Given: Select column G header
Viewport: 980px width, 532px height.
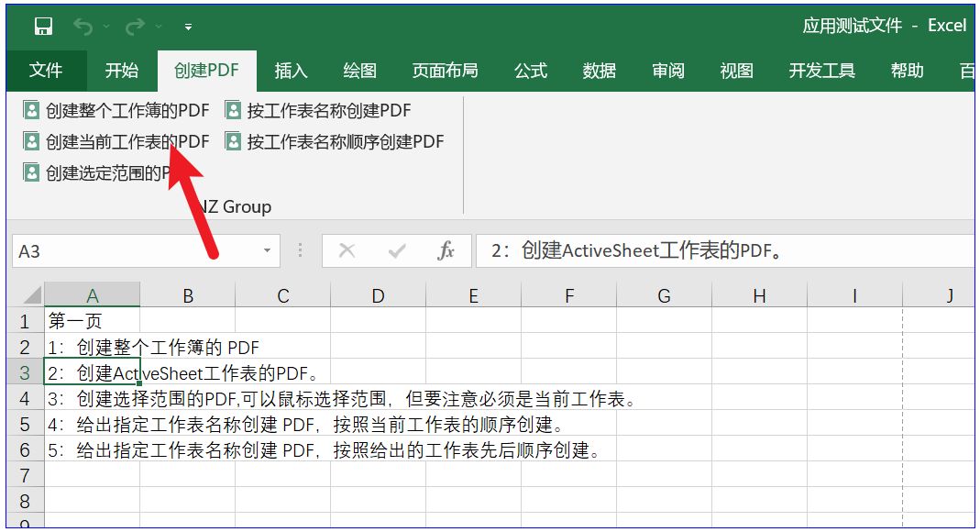Looking at the screenshot, I should coord(664,295).
